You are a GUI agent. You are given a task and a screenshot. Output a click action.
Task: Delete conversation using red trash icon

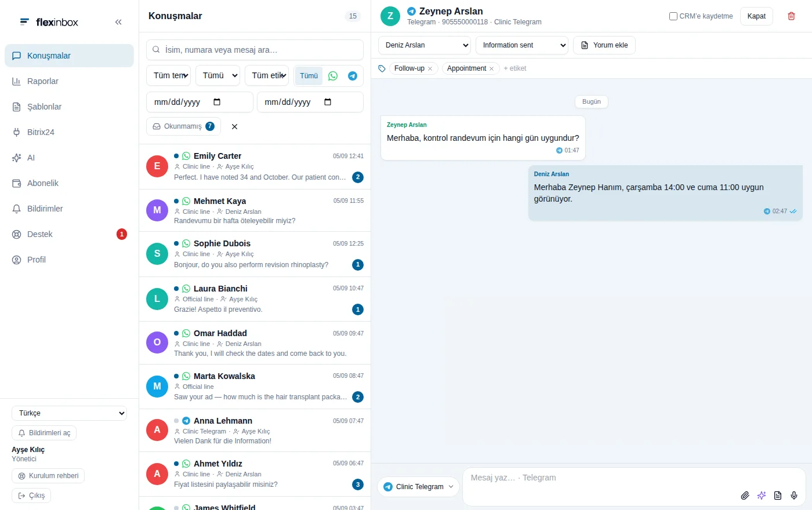pyautogui.click(x=791, y=16)
